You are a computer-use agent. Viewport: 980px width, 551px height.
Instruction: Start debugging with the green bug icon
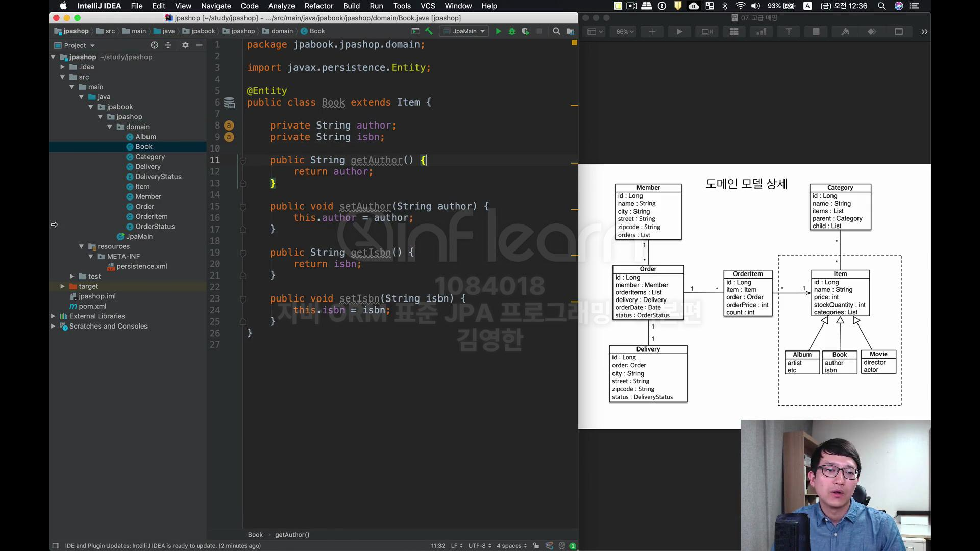click(x=511, y=31)
